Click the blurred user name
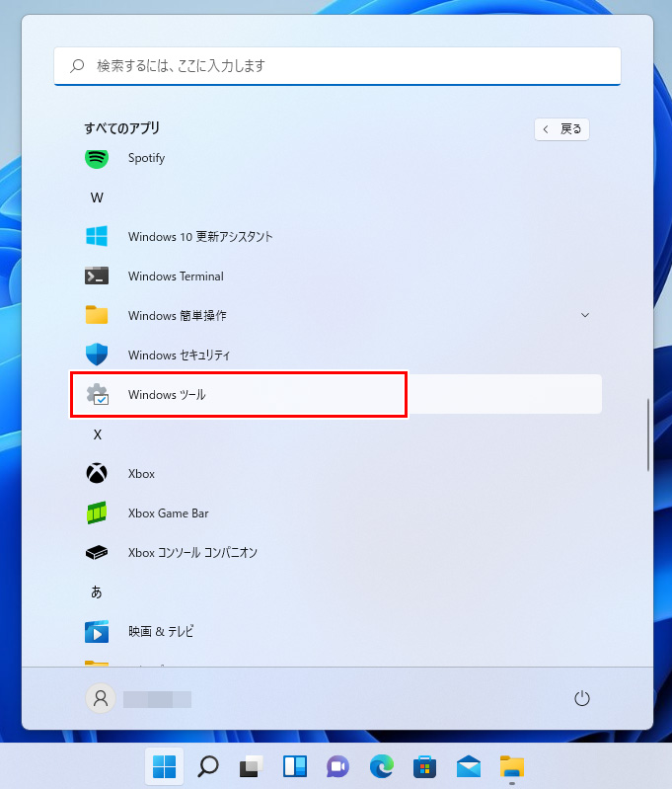The image size is (672, 789). (158, 699)
